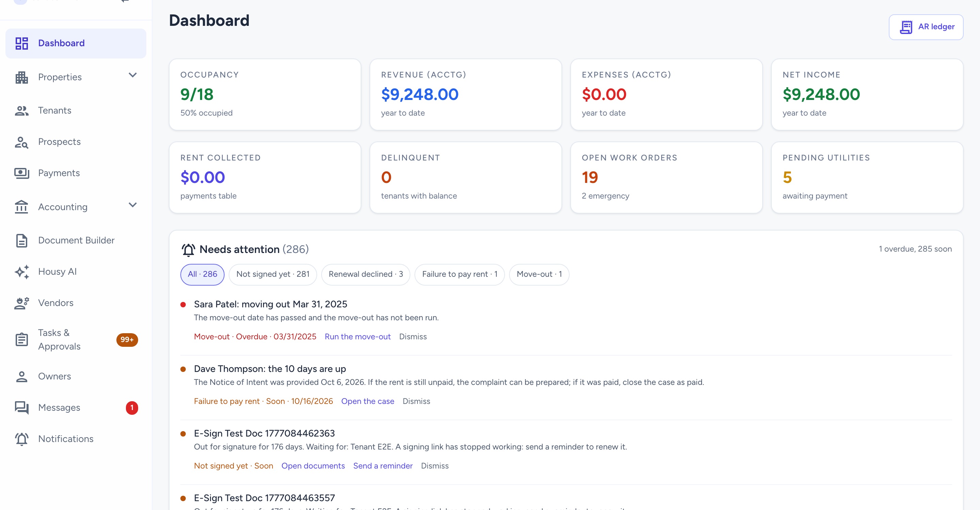The height and width of the screenshot is (510, 980).
Task: Click the Properties building icon
Action: 22,77
